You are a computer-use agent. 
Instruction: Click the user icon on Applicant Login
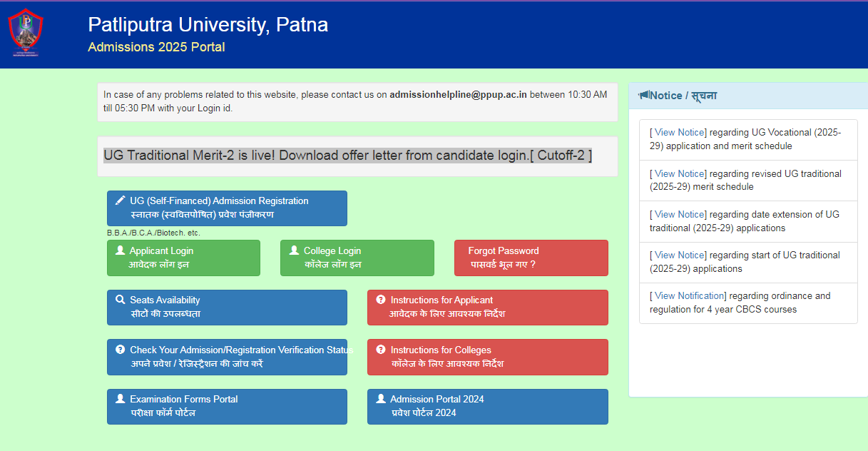[120, 250]
